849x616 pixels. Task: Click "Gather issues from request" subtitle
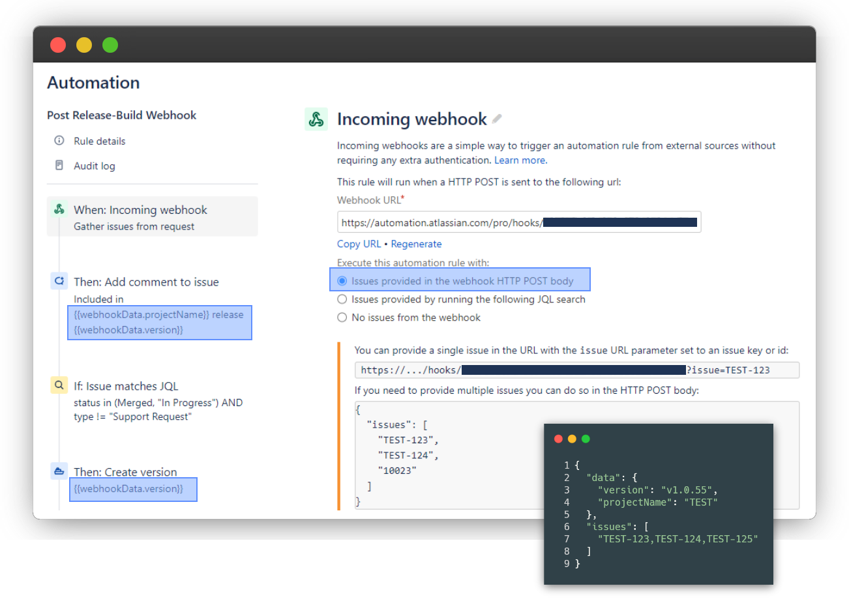pyautogui.click(x=134, y=226)
